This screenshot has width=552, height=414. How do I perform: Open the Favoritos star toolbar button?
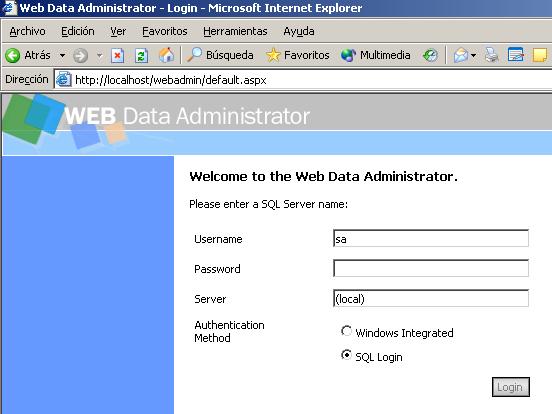coord(298,55)
